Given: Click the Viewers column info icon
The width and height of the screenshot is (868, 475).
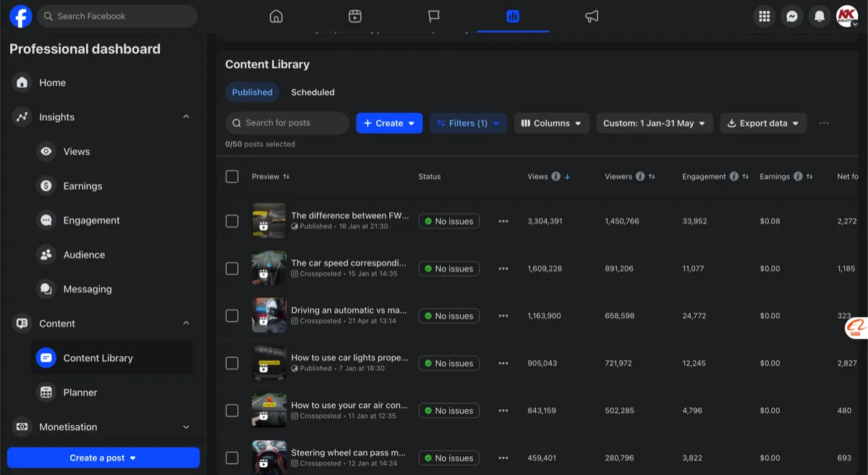Looking at the screenshot, I should (640, 177).
